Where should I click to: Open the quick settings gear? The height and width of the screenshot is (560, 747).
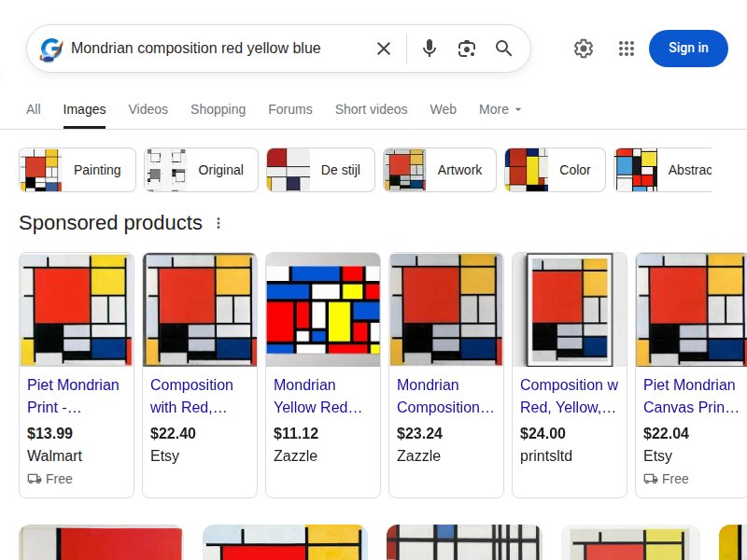click(584, 49)
